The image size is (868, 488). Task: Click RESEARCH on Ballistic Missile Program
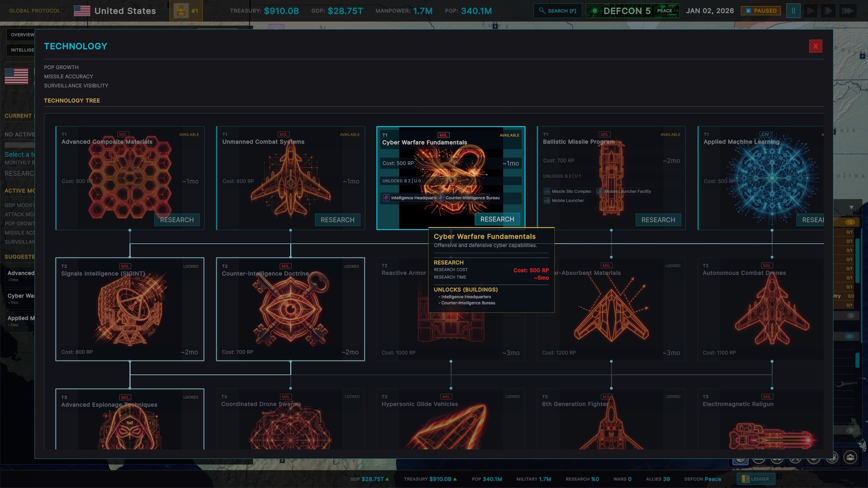click(658, 220)
